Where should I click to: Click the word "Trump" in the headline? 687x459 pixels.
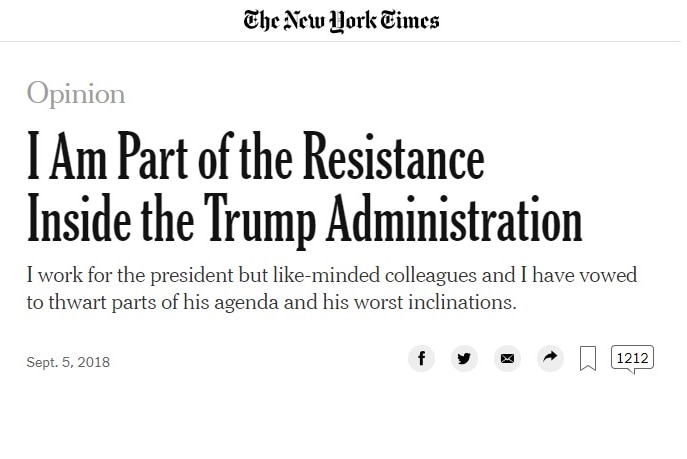tap(260, 218)
